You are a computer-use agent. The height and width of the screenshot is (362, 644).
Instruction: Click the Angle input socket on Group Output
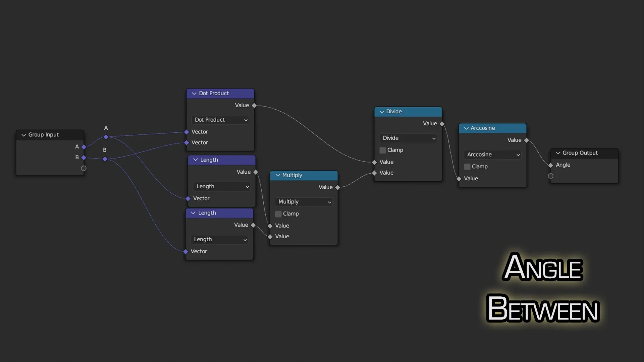550,165
